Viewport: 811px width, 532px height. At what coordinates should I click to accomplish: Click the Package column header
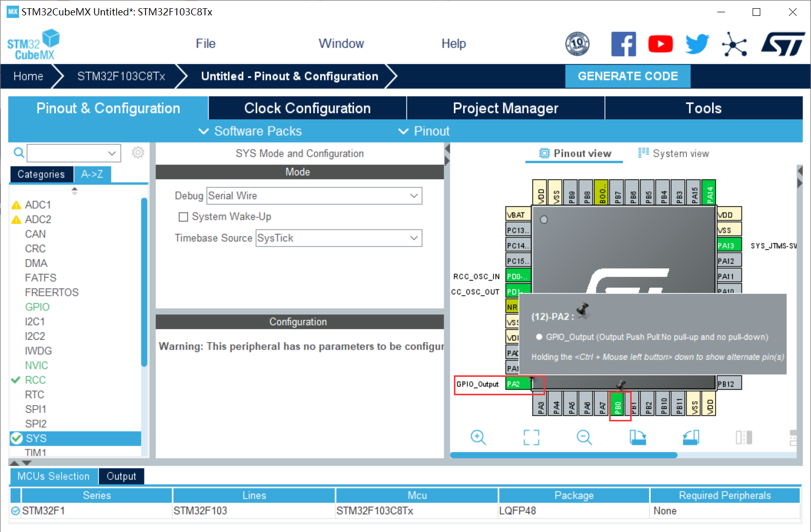[x=574, y=495]
